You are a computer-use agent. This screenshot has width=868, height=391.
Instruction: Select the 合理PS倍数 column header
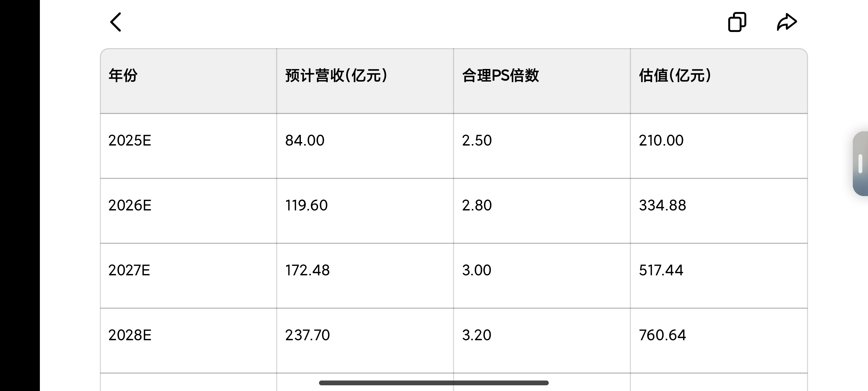tap(542, 81)
